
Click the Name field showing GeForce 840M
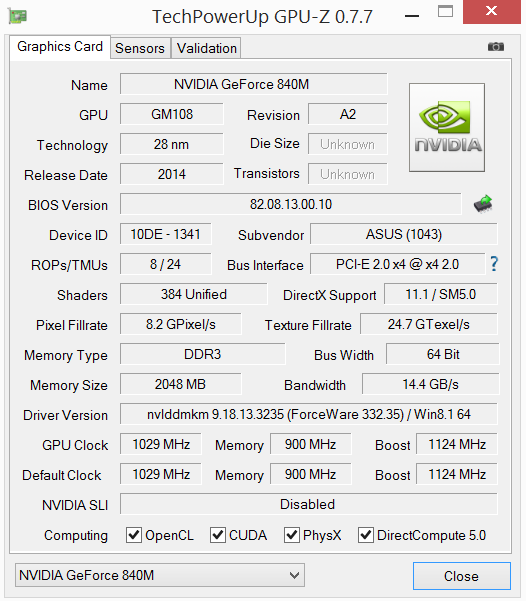click(253, 84)
